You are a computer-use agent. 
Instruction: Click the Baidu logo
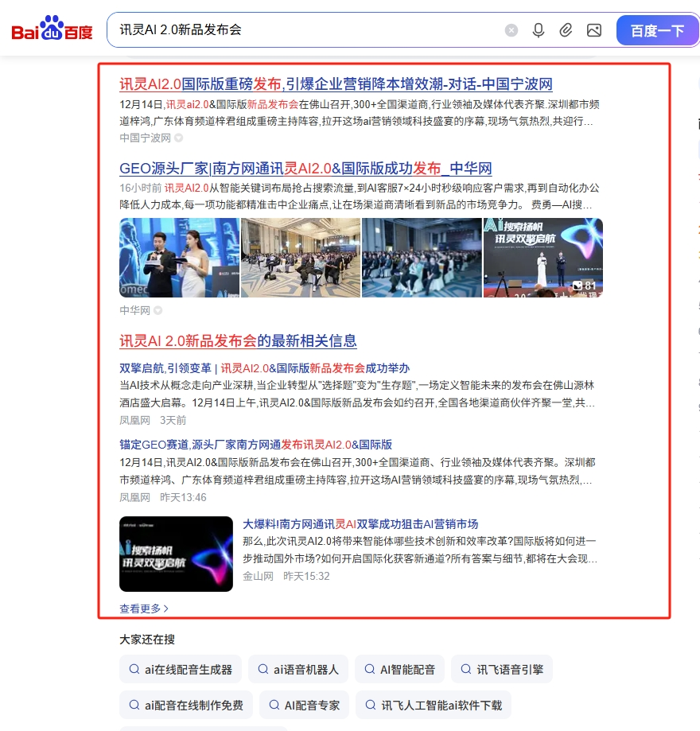52,30
